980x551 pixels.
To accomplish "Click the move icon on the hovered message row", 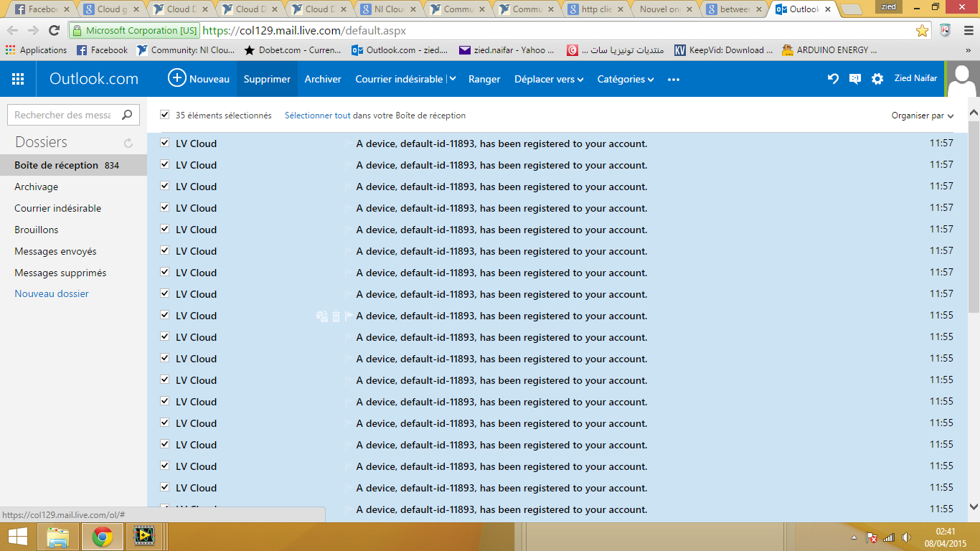I will tap(321, 316).
